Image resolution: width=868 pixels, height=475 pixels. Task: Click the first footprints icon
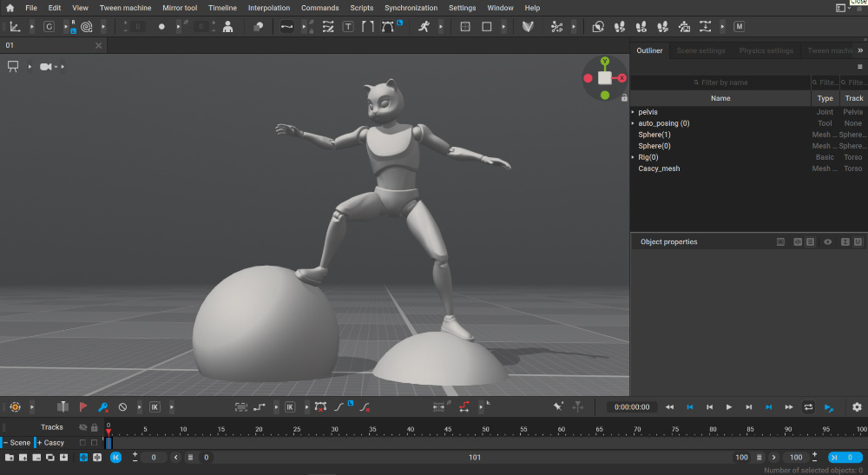click(x=620, y=27)
